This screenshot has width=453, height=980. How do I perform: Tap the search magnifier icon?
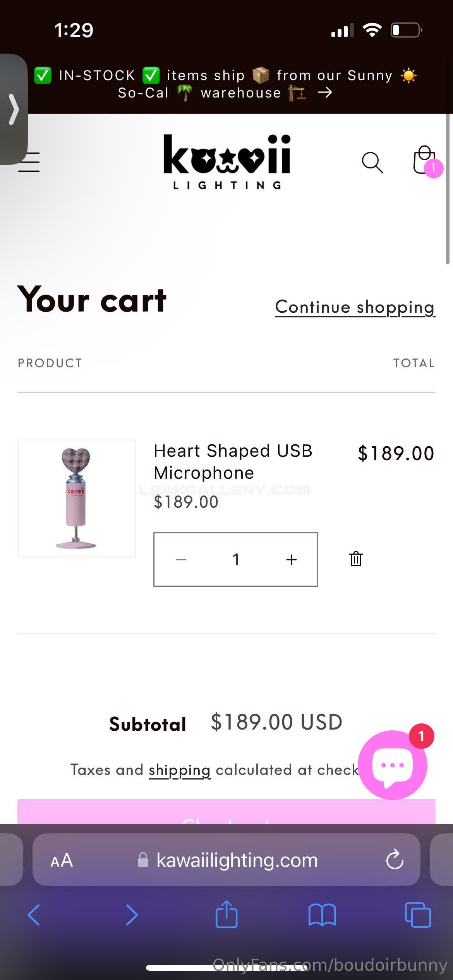click(372, 162)
